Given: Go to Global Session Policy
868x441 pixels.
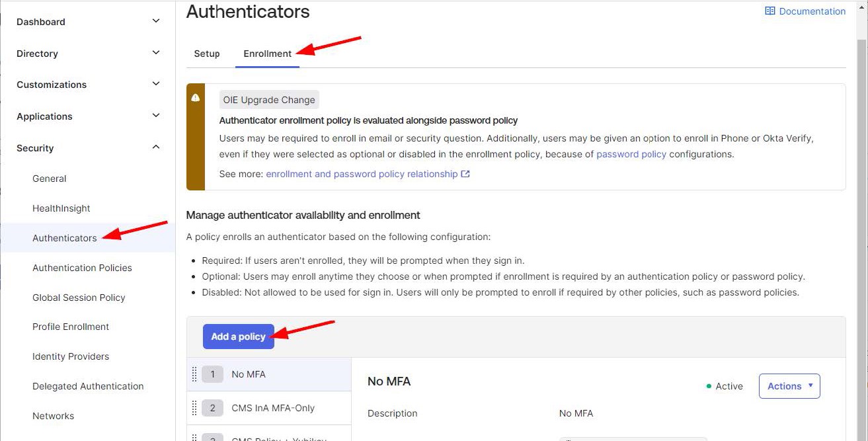Looking at the screenshot, I should 79,298.
